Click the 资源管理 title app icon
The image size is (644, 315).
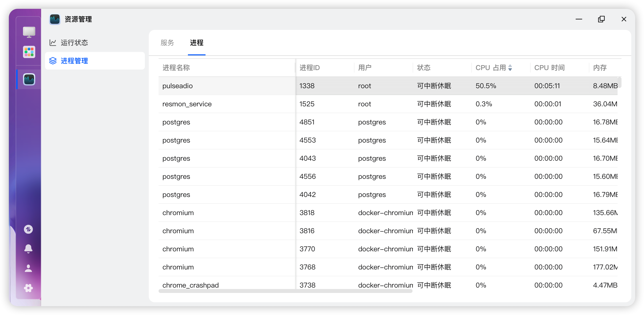pyautogui.click(x=55, y=19)
